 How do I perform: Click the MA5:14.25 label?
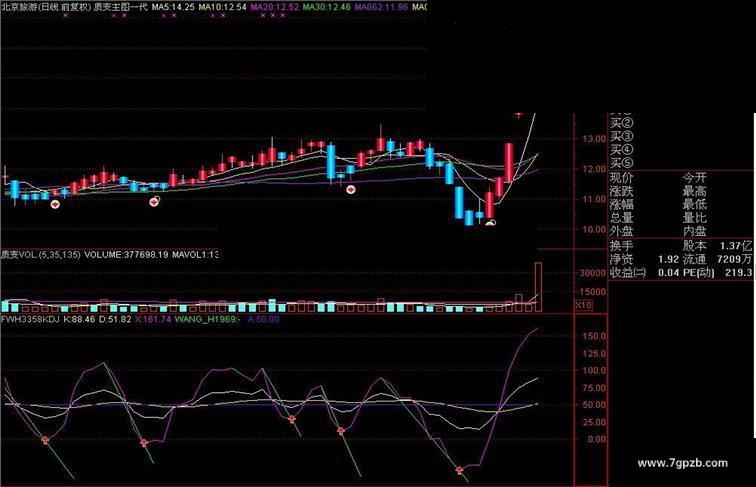click(173, 7)
